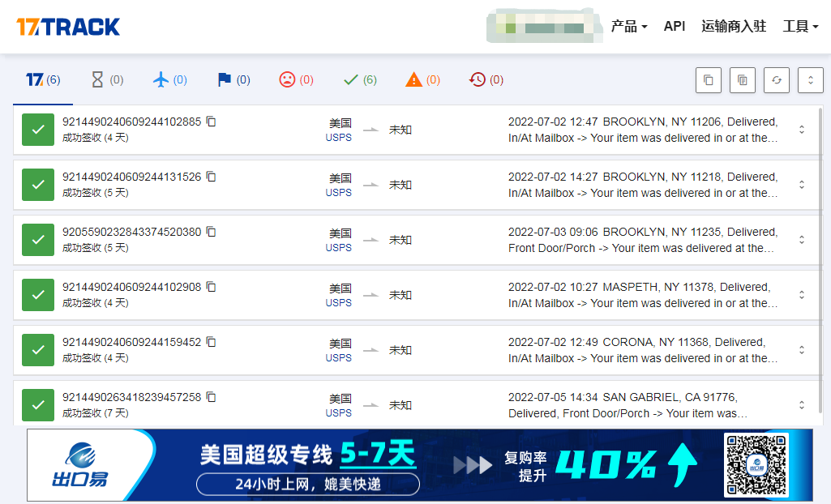Open the 工具 dropdown menu
The height and width of the screenshot is (504, 831).
(x=800, y=26)
